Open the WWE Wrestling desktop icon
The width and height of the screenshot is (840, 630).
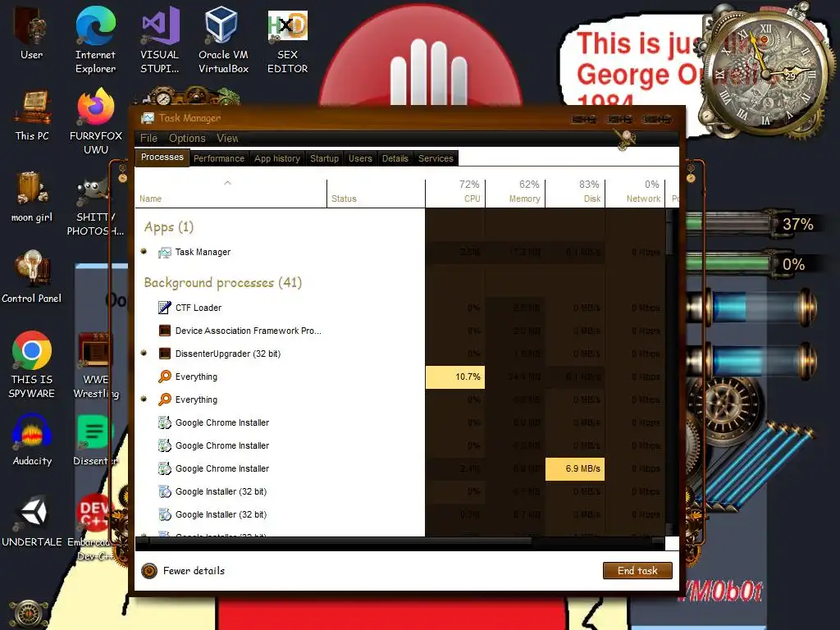[96, 365]
